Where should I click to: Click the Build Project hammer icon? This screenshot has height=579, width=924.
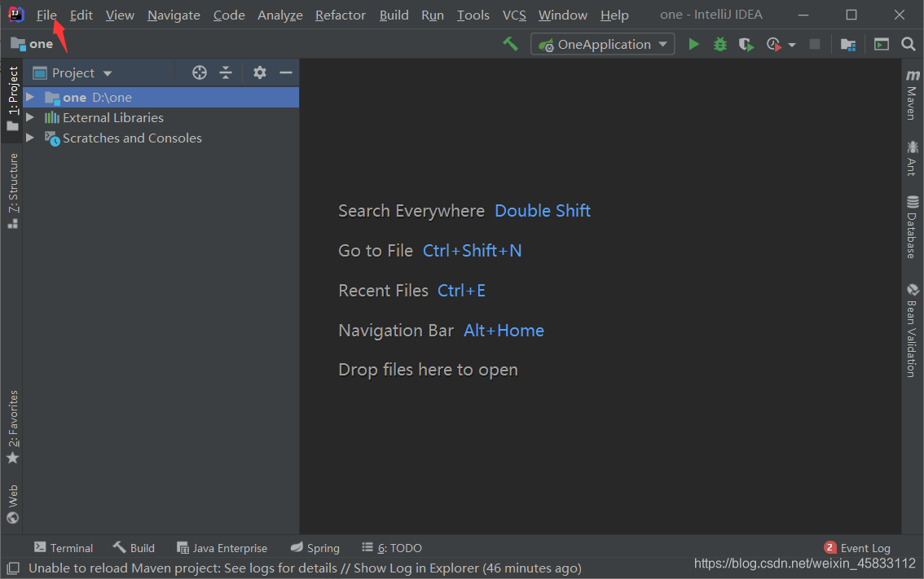[x=510, y=44]
